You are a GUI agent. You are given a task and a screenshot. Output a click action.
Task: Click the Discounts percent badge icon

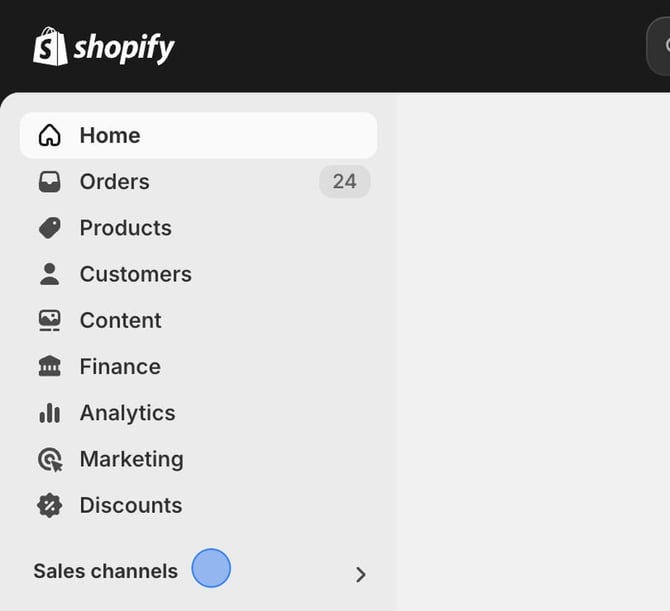point(49,505)
